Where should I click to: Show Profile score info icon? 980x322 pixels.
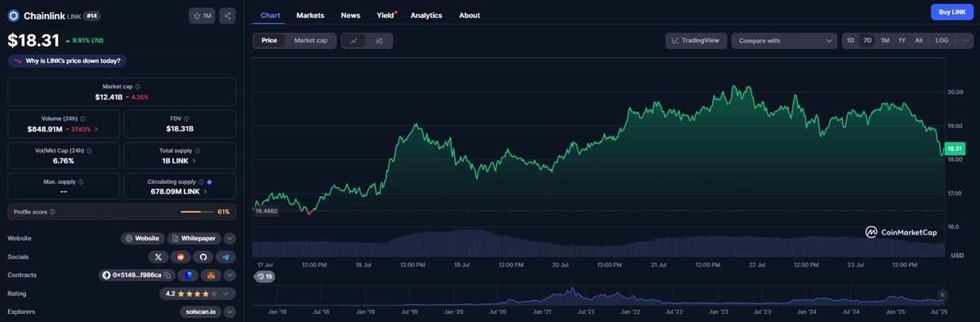52,212
